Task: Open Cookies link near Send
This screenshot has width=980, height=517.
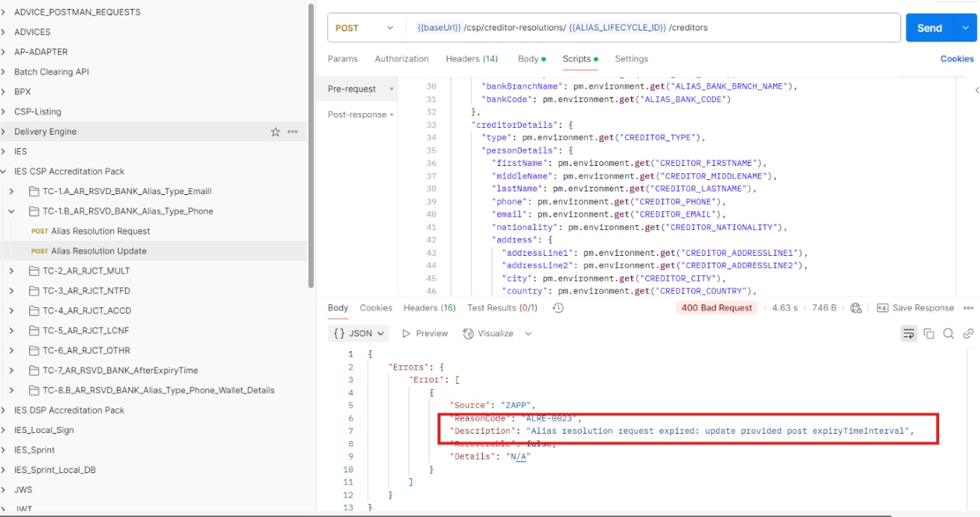Action: (x=957, y=59)
